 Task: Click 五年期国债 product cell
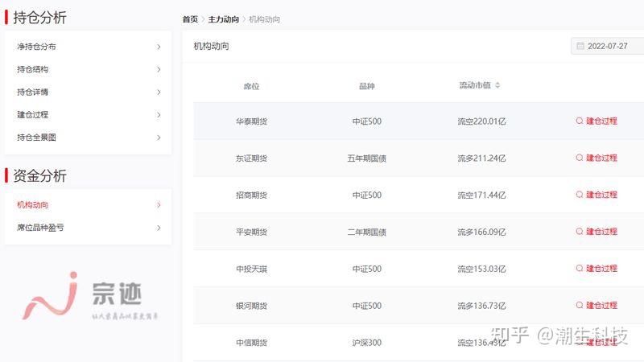[367, 158]
